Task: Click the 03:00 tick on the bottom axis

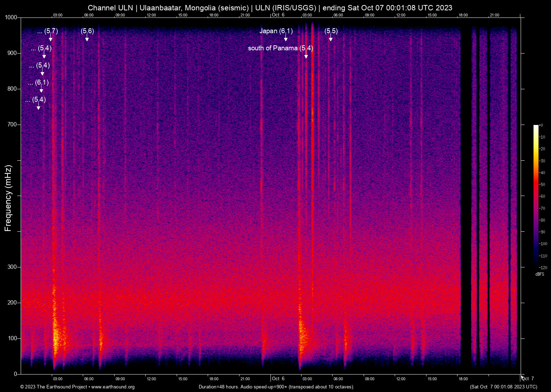Action: pos(57,379)
